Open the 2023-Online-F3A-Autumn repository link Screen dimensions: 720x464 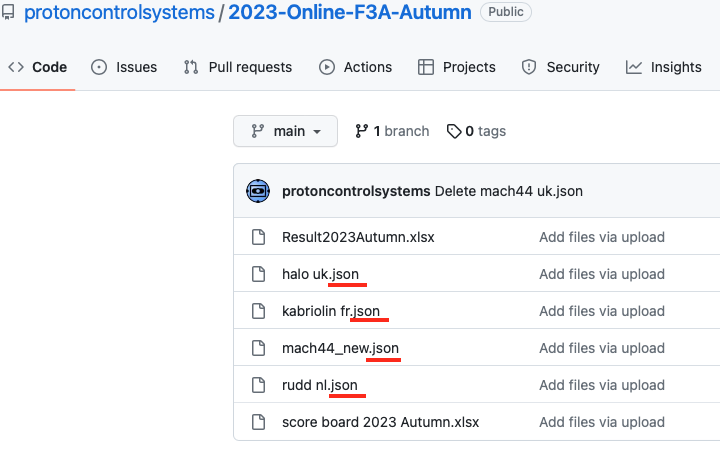350,12
